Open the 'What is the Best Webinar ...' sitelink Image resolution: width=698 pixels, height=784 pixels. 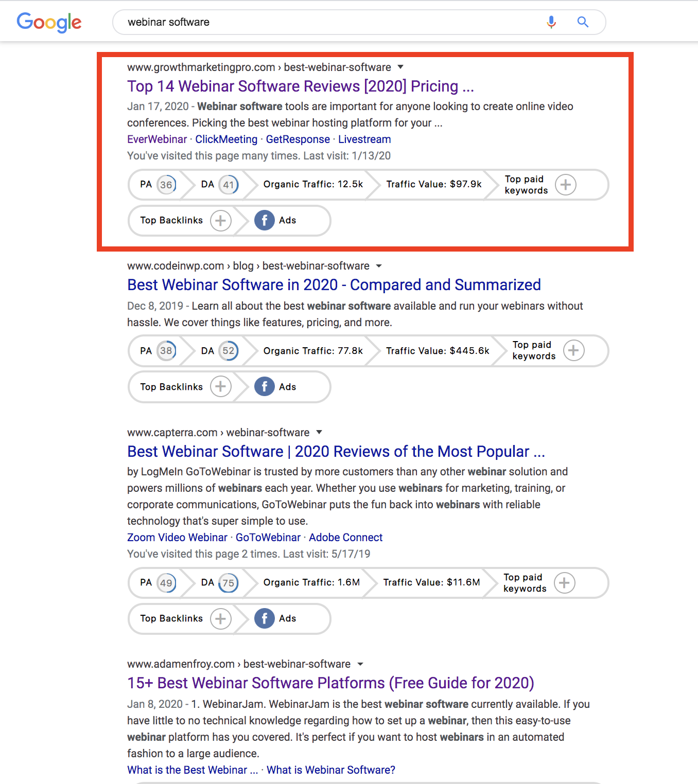click(193, 770)
